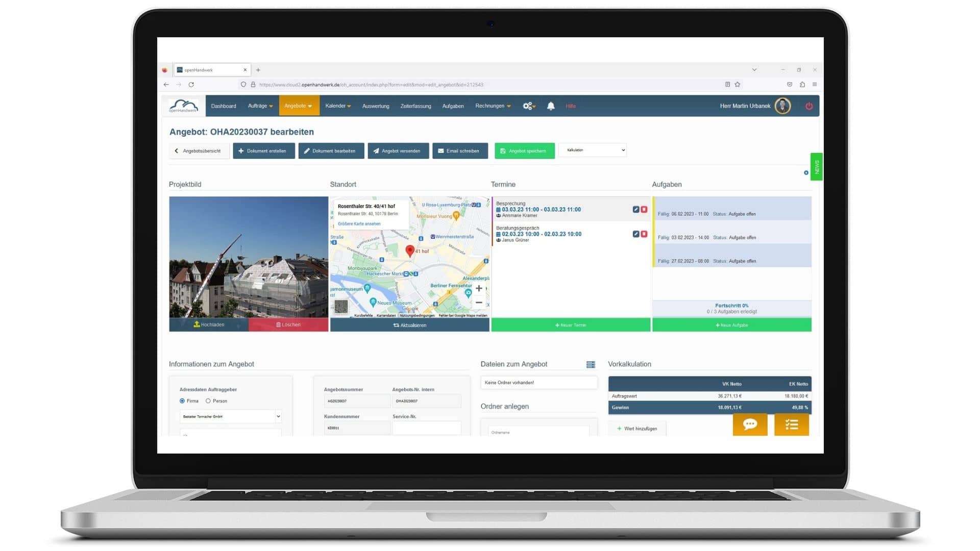
Task: Open the Kalkulation dropdown
Action: [x=593, y=150]
